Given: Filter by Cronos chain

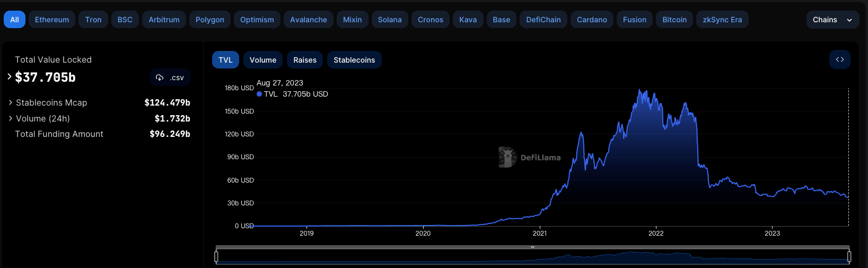Looking at the screenshot, I should [431, 20].
